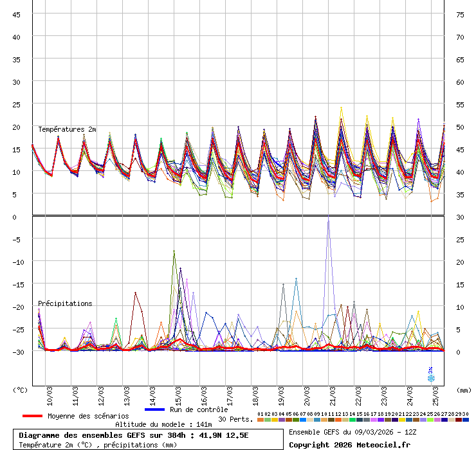This screenshot has height=450, width=476.
Task: Select perturbation 30 color swatch
Action: click(465, 420)
